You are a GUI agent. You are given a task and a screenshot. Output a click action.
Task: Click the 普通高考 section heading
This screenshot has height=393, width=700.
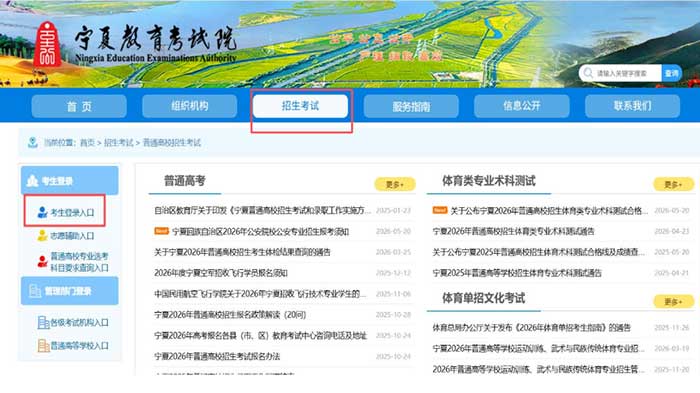(185, 181)
